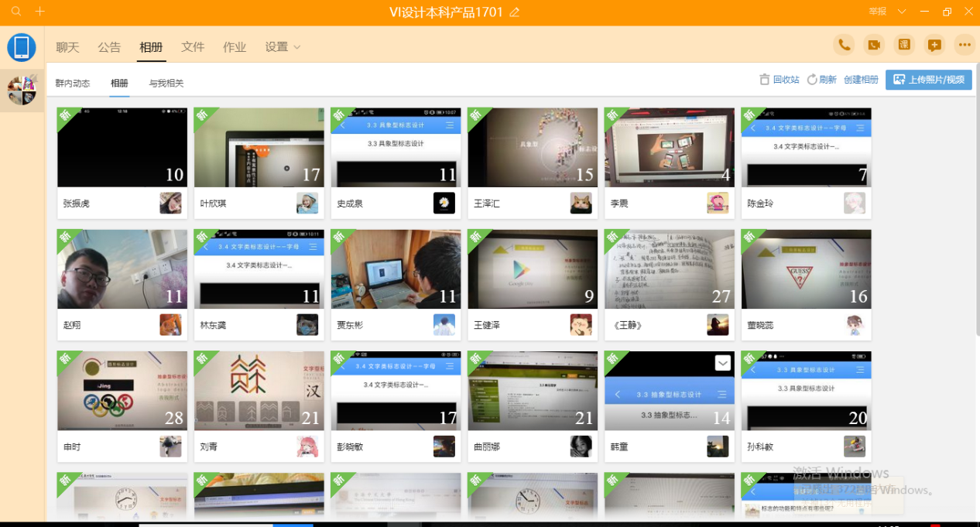This screenshot has height=527, width=980.
Task: Click 王泽汇's cat avatar icon
Action: point(581,203)
